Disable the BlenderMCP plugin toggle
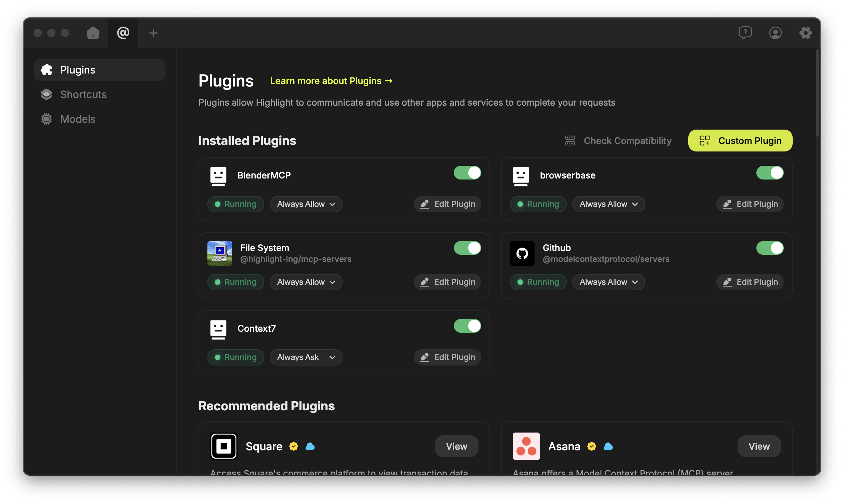The height and width of the screenshot is (504, 844). 467,173
